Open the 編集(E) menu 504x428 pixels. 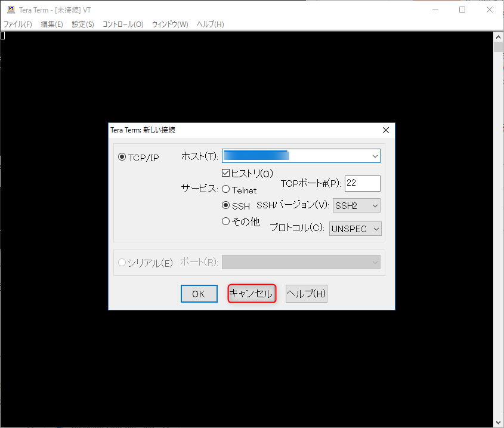[x=52, y=24]
